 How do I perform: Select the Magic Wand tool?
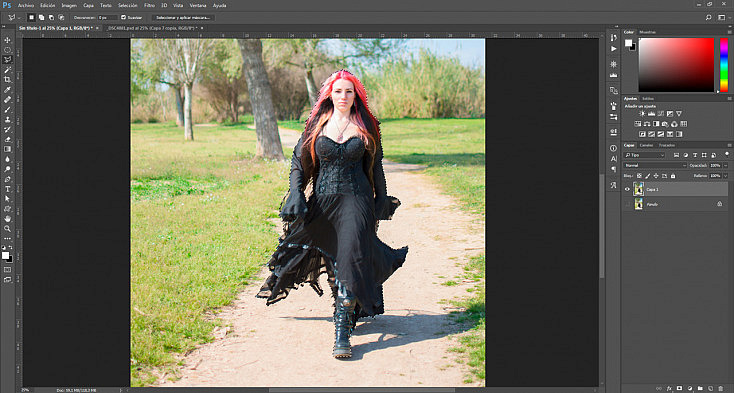point(7,70)
